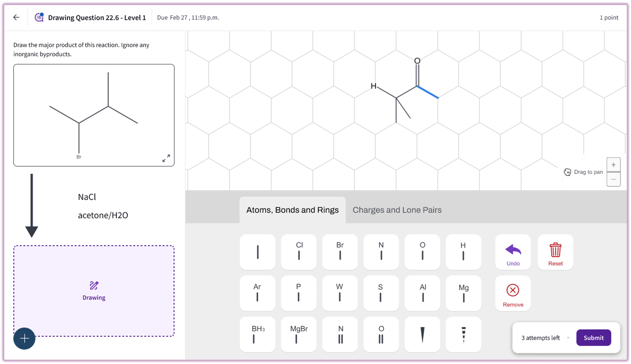
Task: Choose the Ar aromatic group tool
Action: 257,293
